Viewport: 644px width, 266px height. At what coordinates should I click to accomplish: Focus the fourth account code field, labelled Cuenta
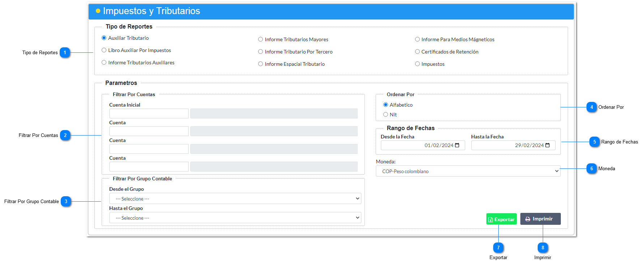point(149,167)
